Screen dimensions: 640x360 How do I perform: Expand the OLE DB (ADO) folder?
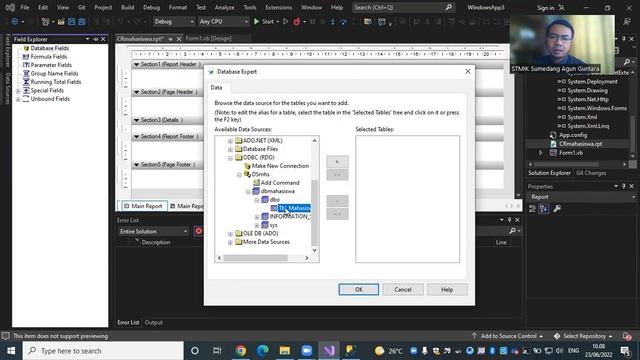pos(230,234)
